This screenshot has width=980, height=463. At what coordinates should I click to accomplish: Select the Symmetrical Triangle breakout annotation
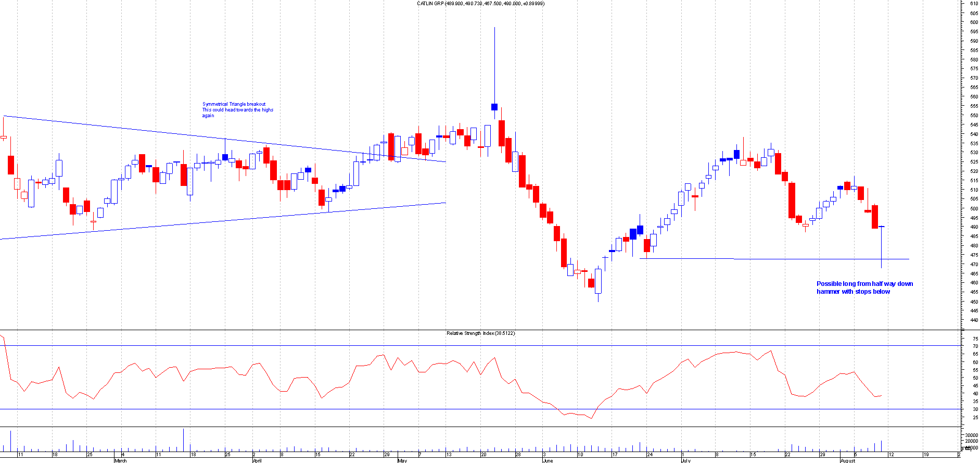point(237,109)
